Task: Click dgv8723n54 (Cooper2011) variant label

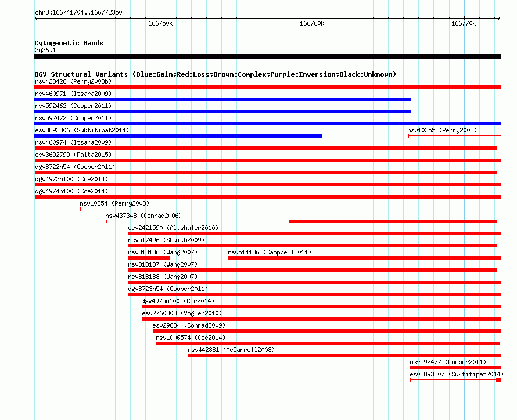Action: [168, 289]
